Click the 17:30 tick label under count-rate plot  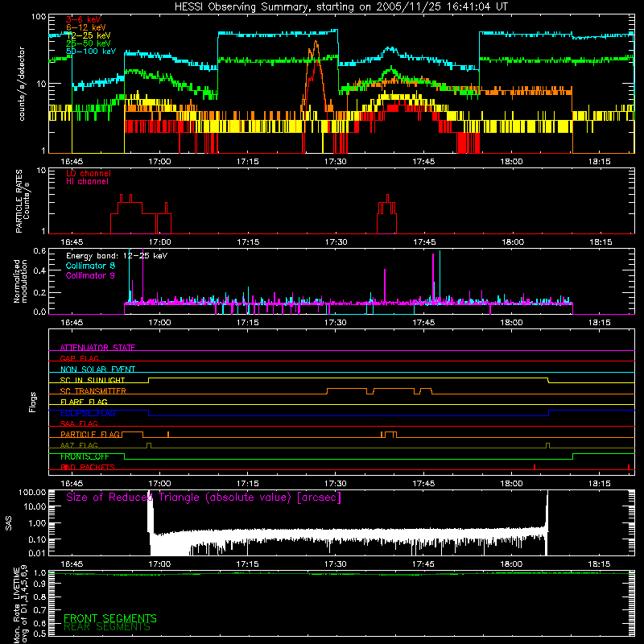point(336,162)
